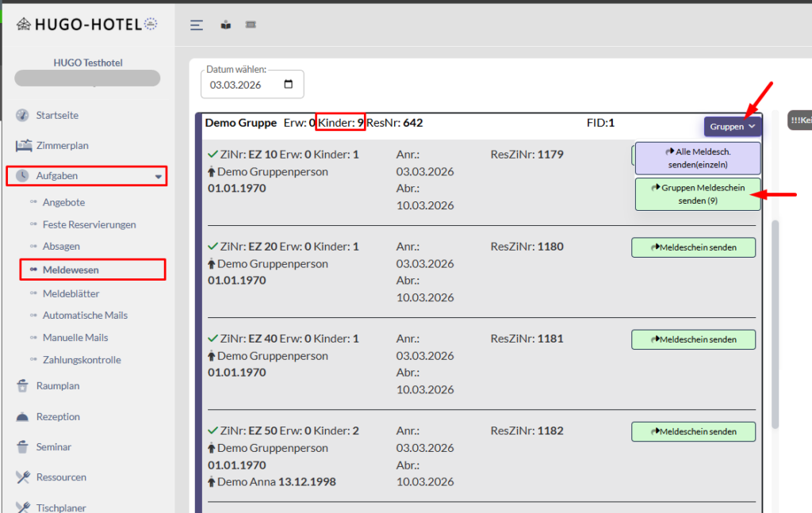
Task: Click the ticket icon in top bar
Action: click(251, 25)
